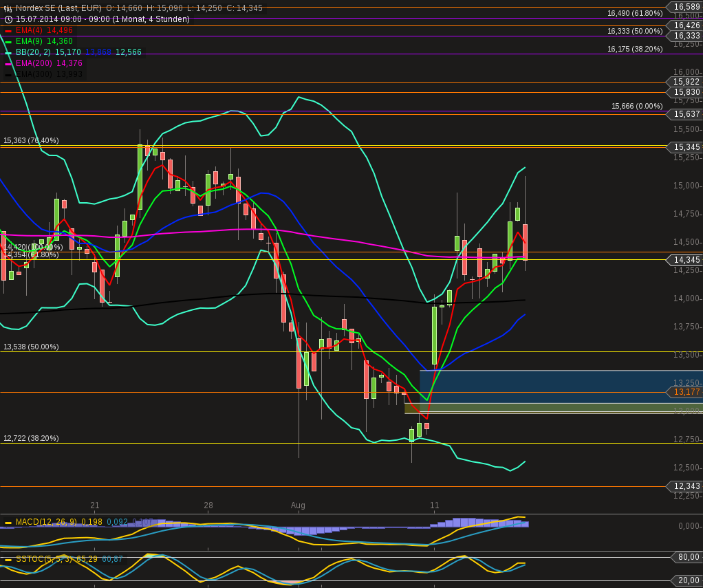Click the 16,426 price tag
The image size is (703, 588).
point(684,25)
